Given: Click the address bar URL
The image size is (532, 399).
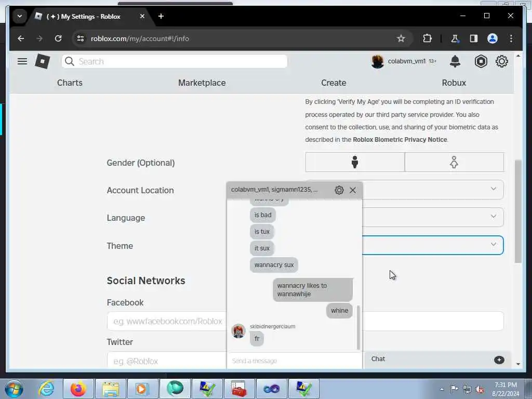Looking at the screenshot, I should point(140,38).
